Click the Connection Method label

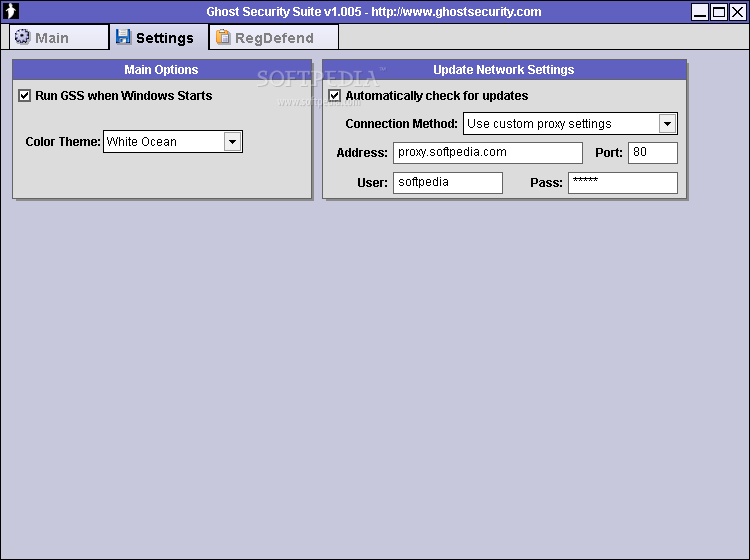coord(401,124)
